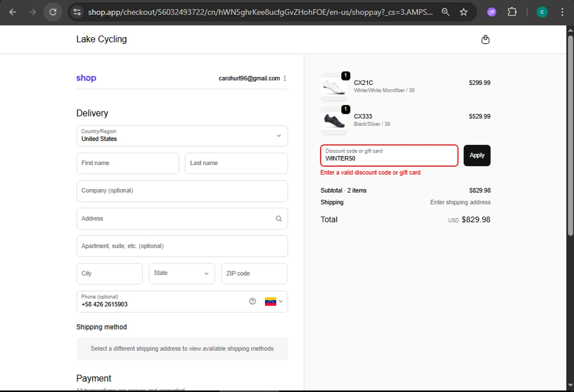Click the Company (optional) field
574x392 pixels.
[182, 191]
